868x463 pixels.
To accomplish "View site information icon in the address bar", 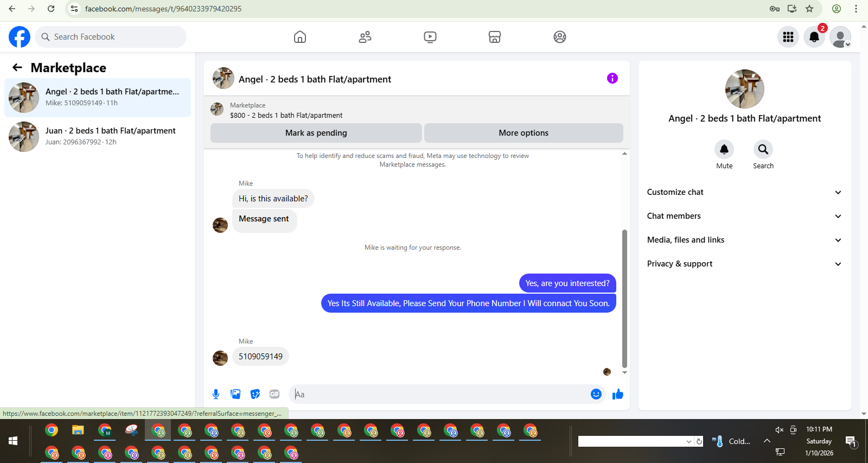I will point(74,9).
